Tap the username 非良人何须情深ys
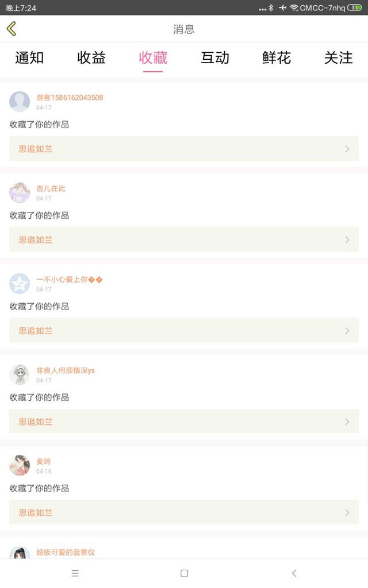This screenshot has height=588, width=368. 66,370
